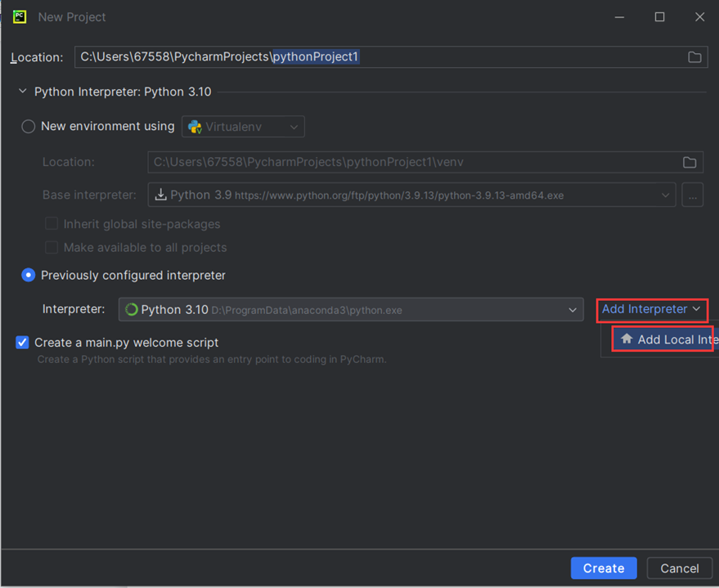The height and width of the screenshot is (588, 719).
Task: Uncheck Create a main.py welcome script
Action: point(22,343)
